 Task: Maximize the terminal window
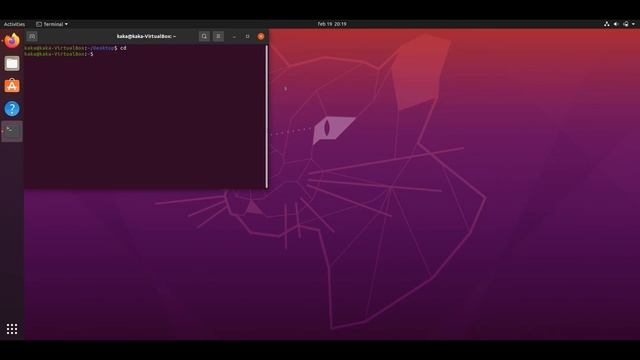tap(247, 36)
